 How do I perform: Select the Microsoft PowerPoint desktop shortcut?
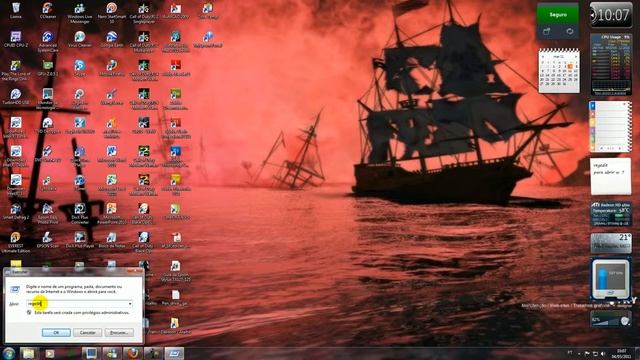111,213
